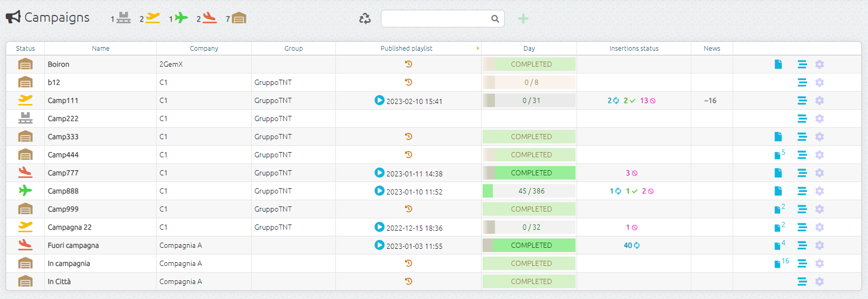Open document icon for Boiron row
The width and height of the screenshot is (868, 299).
778,64
